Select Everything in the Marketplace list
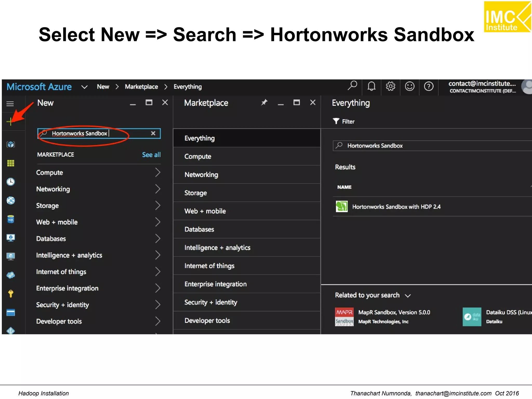The image size is (532, 399). (x=247, y=138)
